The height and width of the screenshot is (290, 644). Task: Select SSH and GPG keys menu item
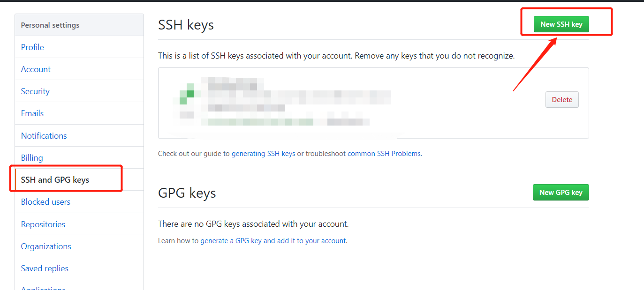tap(55, 180)
